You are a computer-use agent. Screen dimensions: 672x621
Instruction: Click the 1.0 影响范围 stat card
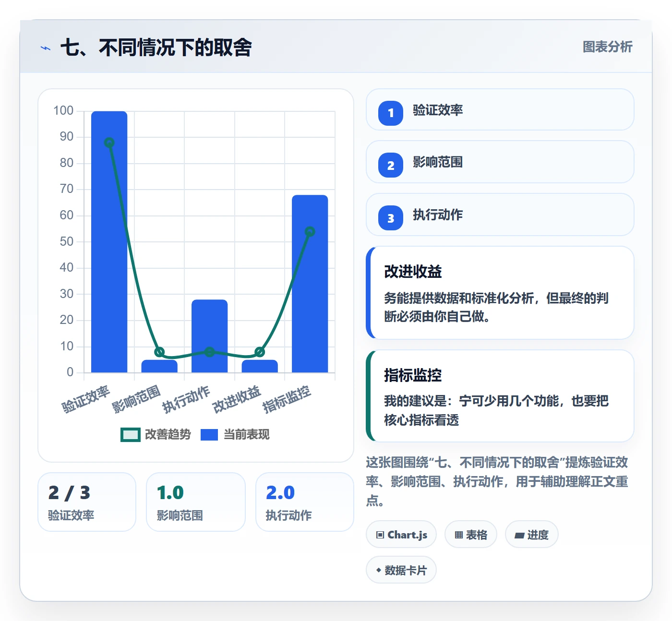click(x=196, y=502)
